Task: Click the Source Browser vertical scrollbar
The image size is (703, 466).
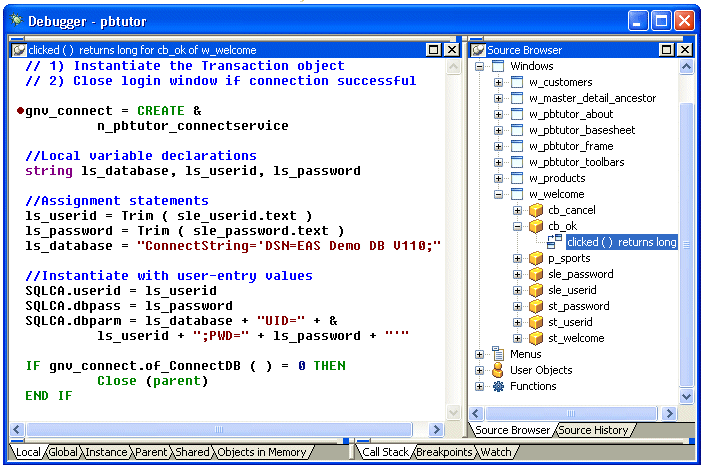Action: pos(687,240)
